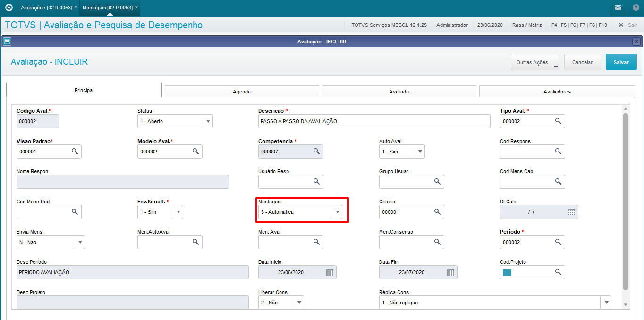
Task: Select the Alocações [02.9.0053] tab
Action: [x=46, y=8]
